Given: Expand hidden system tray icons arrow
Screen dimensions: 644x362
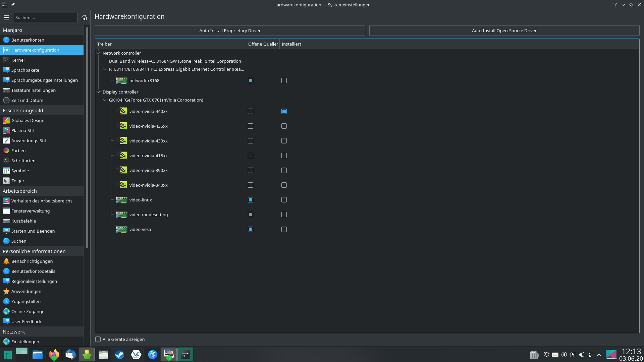Looking at the screenshot, I should (x=599, y=355).
